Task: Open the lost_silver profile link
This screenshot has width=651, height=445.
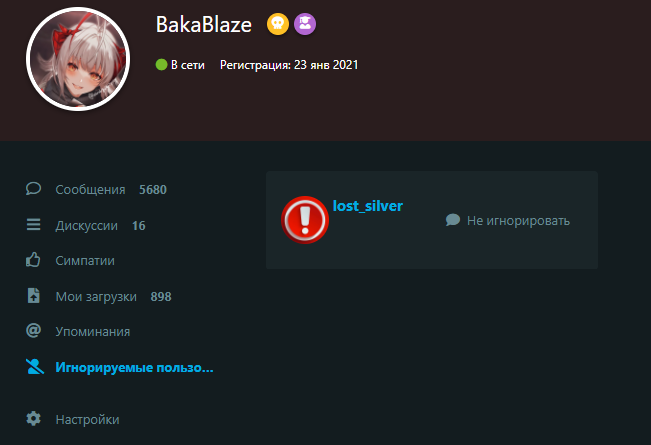Action: [368, 206]
